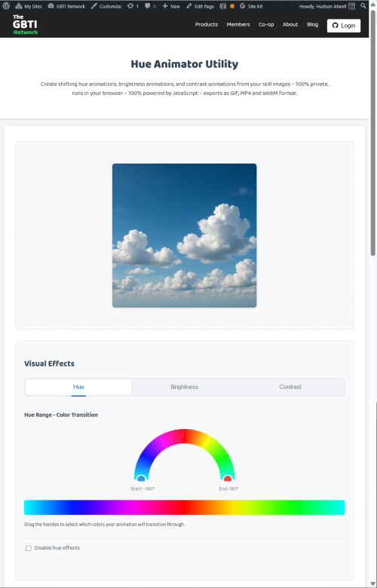Viewport: 377px width, 588px height.
Task: Click the horizontal hue gradient bar
Action: click(184, 507)
